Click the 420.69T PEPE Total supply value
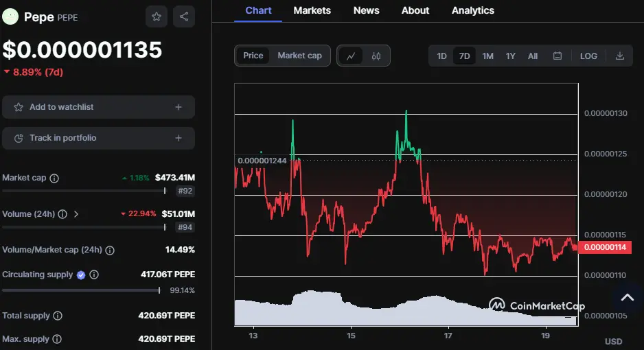The height and width of the screenshot is (350, 644). (x=167, y=316)
